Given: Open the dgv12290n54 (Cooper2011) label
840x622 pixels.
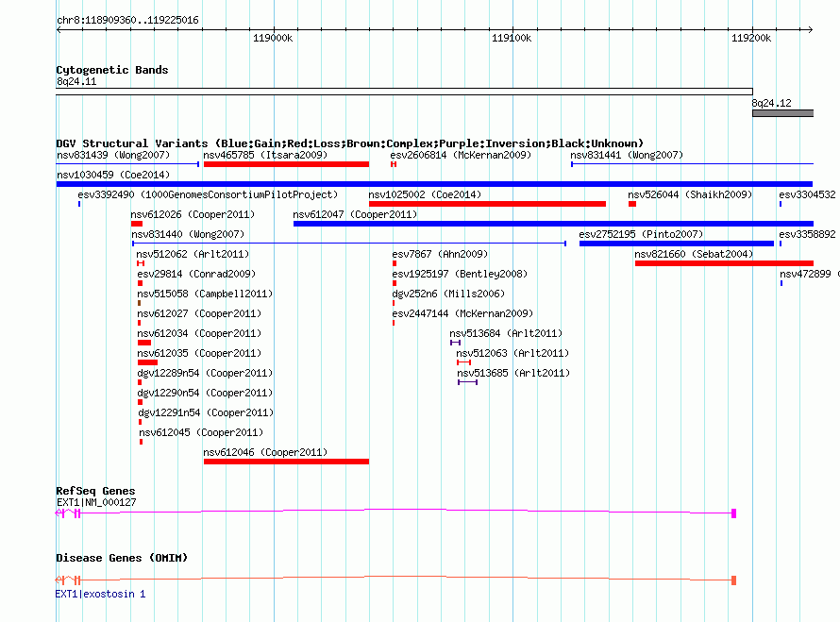Looking at the screenshot, I should click(x=205, y=393).
